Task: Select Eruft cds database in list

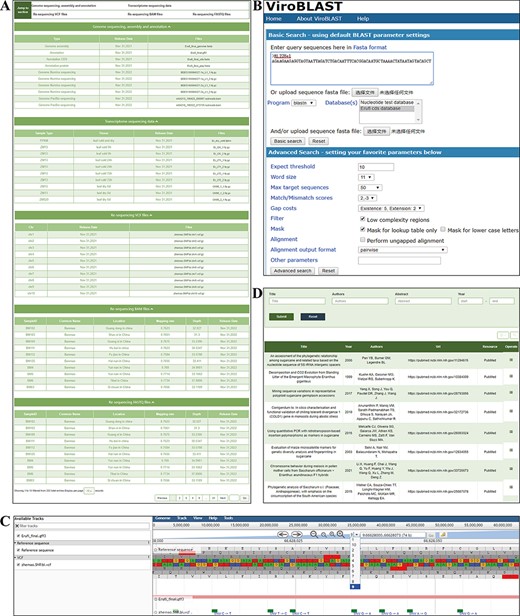Action: (387, 108)
